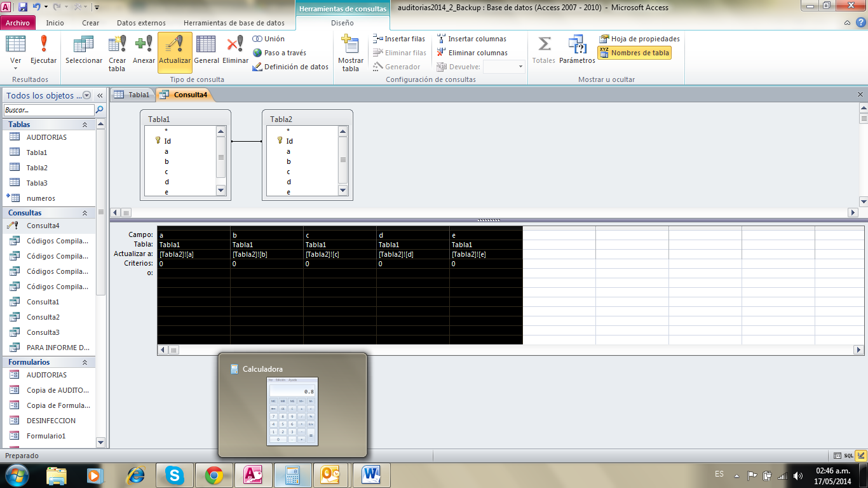
Task: Open the Ver dropdown arrow
Action: pyautogui.click(x=16, y=68)
